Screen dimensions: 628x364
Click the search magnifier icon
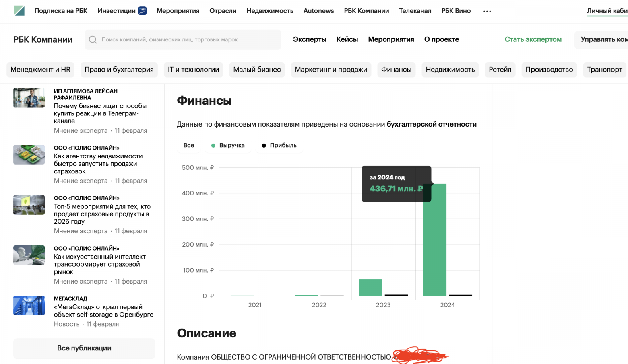tap(93, 39)
